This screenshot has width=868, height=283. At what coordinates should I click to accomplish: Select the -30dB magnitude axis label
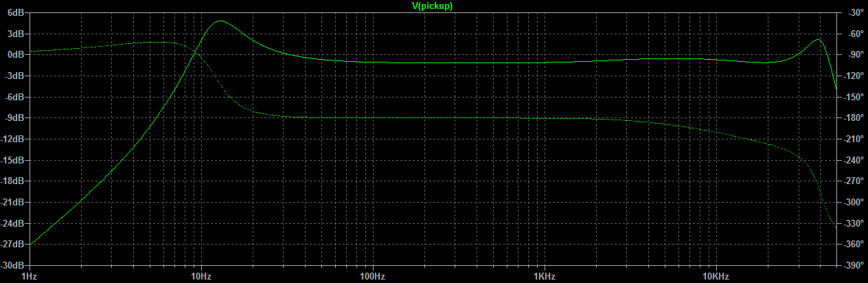coord(13,265)
